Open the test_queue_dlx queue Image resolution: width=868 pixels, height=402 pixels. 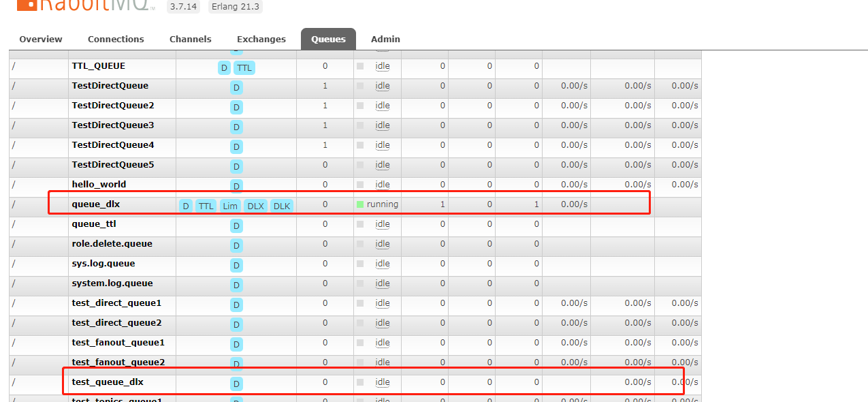point(108,382)
